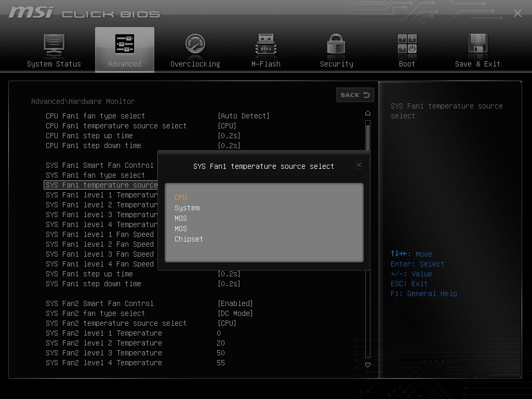
Task: Click the scroll up arrow of settings list
Action: click(x=368, y=113)
